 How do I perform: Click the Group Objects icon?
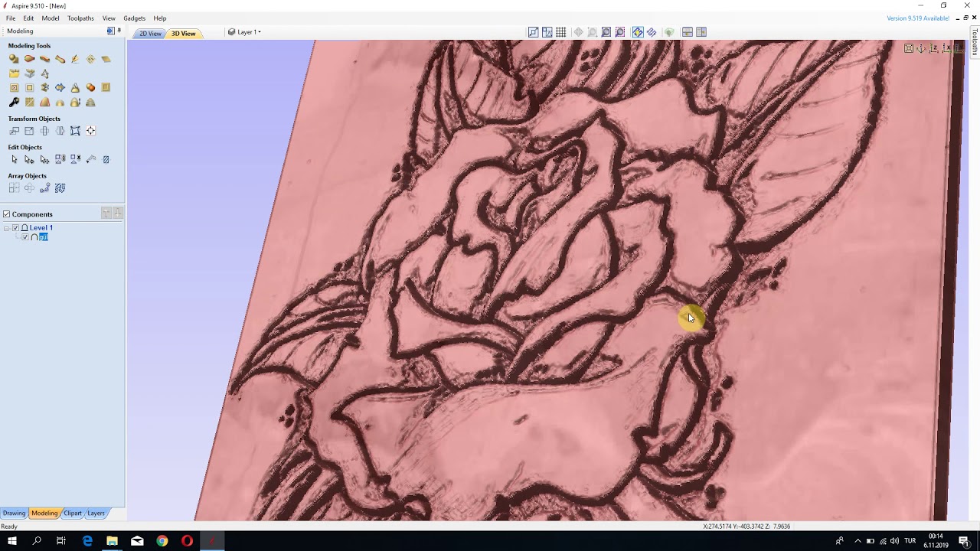60,159
